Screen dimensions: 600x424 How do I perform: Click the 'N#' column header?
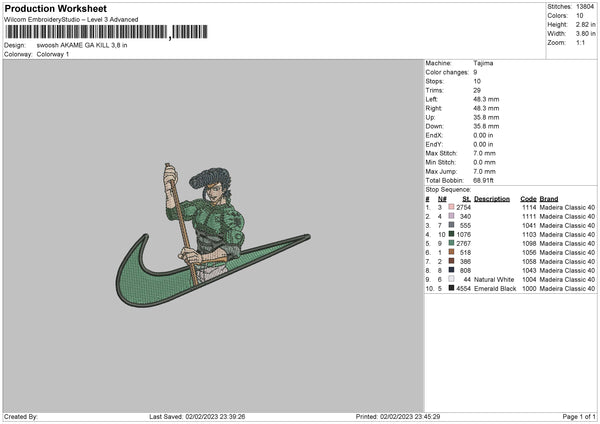point(442,199)
